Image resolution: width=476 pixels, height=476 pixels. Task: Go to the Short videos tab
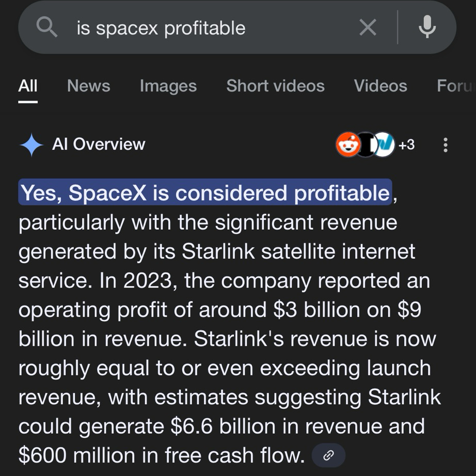[275, 86]
